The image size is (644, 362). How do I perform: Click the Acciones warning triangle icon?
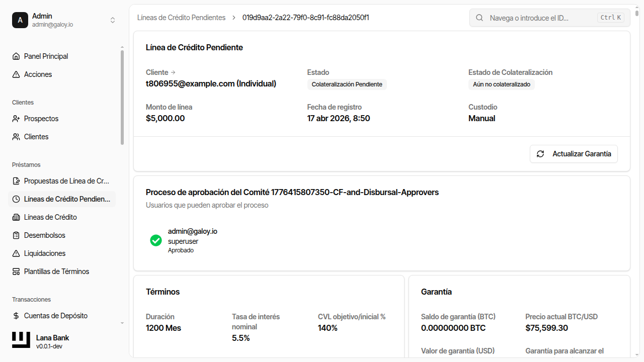tap(16, 74)
